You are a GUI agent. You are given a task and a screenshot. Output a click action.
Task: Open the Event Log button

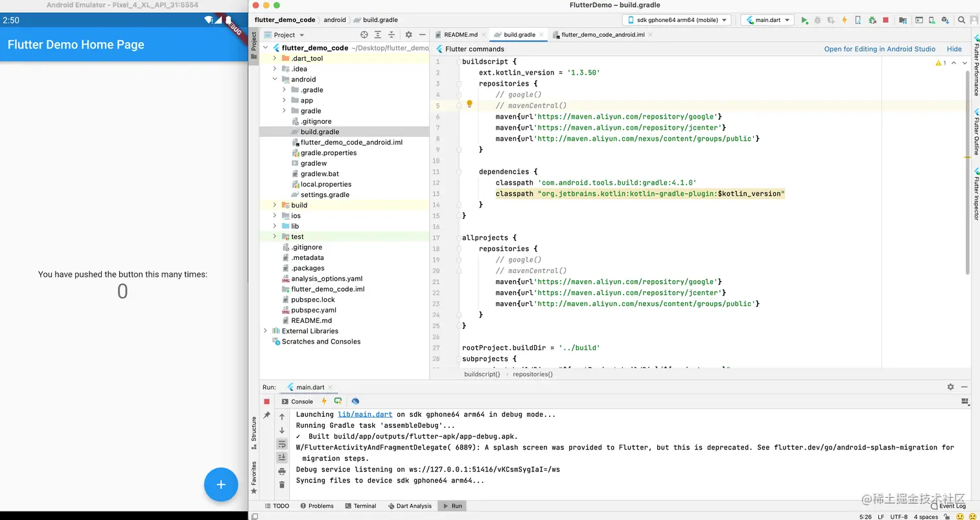948,506
